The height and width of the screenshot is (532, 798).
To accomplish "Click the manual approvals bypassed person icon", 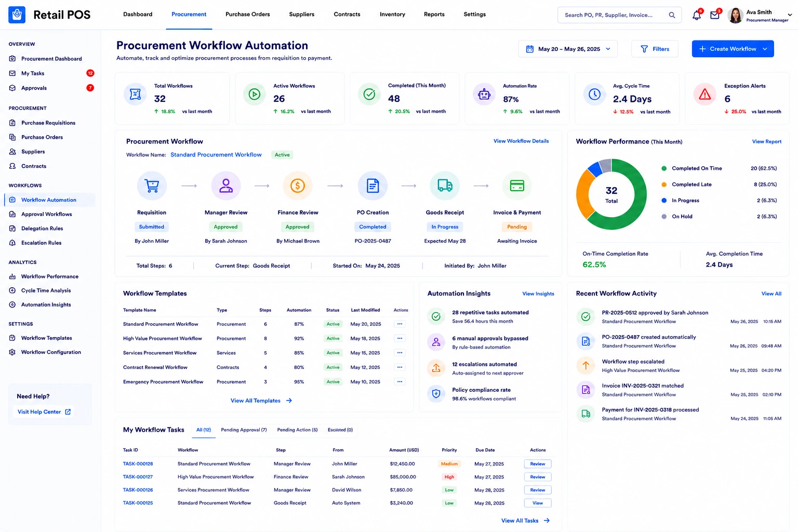I will pos(436,342).
